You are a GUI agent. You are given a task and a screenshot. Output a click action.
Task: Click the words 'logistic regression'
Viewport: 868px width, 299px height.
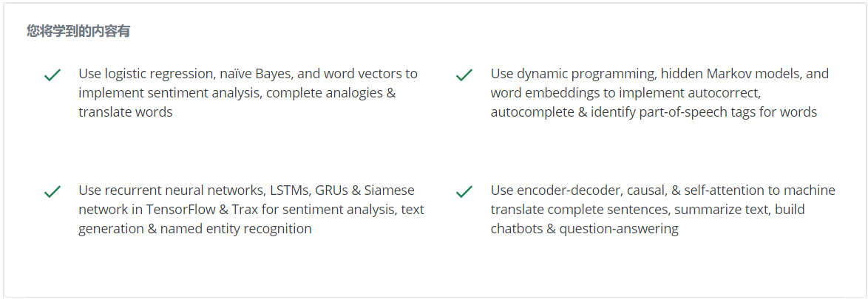coord(158,74)
